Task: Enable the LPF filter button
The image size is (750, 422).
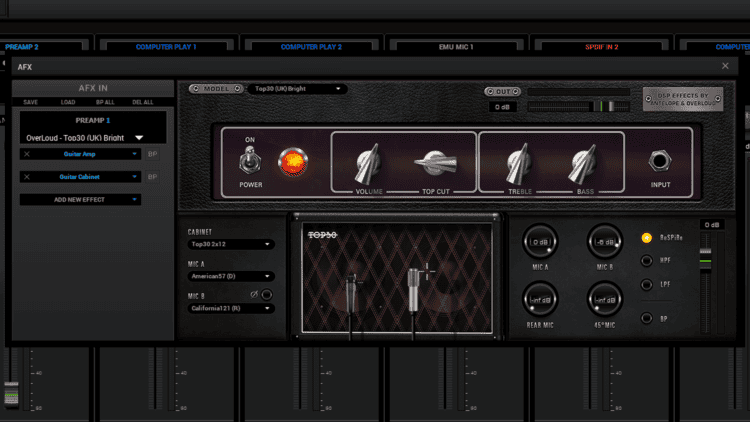Action: point(646,285)
